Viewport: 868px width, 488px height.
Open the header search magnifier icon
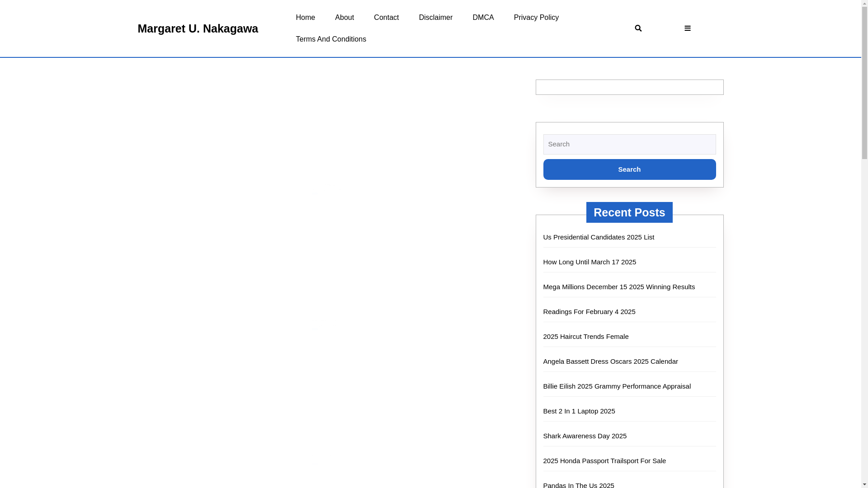click(638, 28)
